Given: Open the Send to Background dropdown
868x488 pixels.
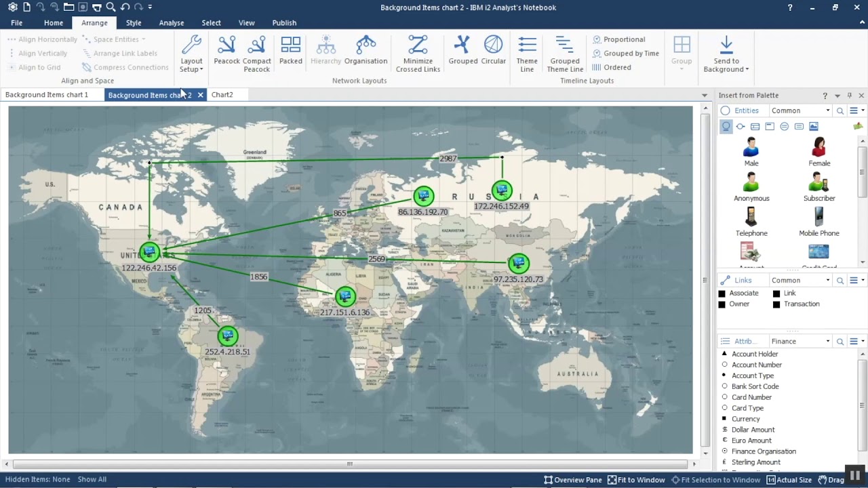Looking at the screenshot, I should point(726,54).
